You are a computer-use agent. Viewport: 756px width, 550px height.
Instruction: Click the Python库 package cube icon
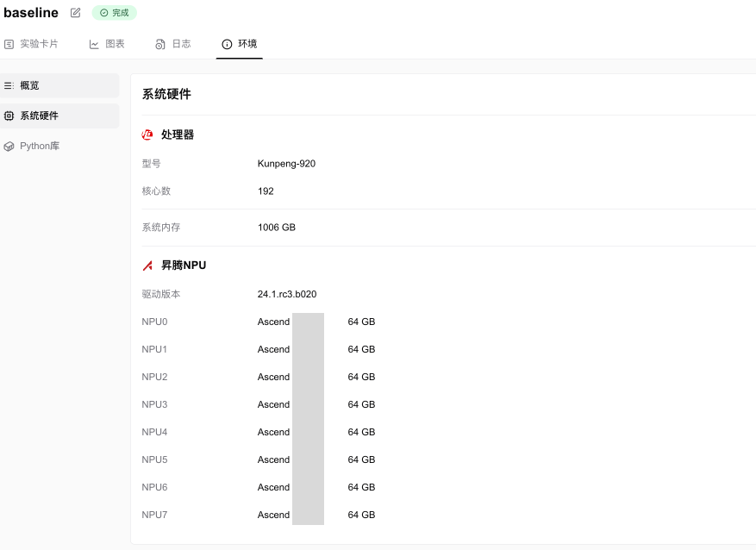point(10,146)
